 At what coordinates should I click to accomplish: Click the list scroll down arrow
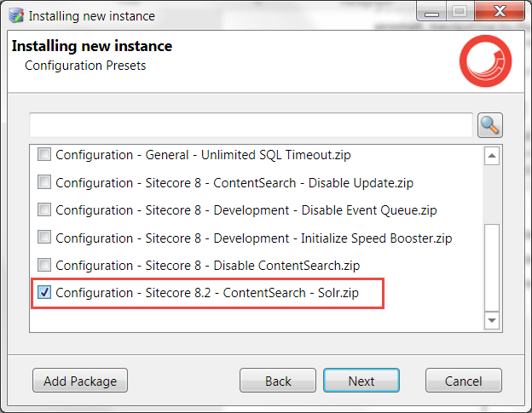click(492, 320)
